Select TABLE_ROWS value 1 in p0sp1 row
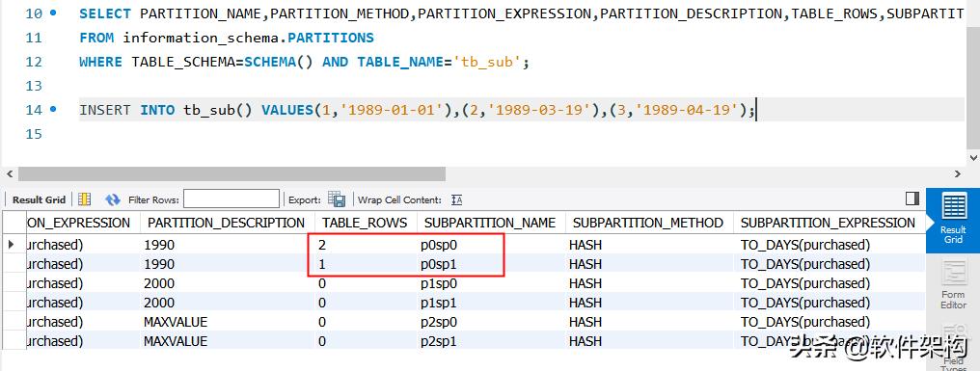The height and width of the screenshot is (371, 980). click(322, 264)
